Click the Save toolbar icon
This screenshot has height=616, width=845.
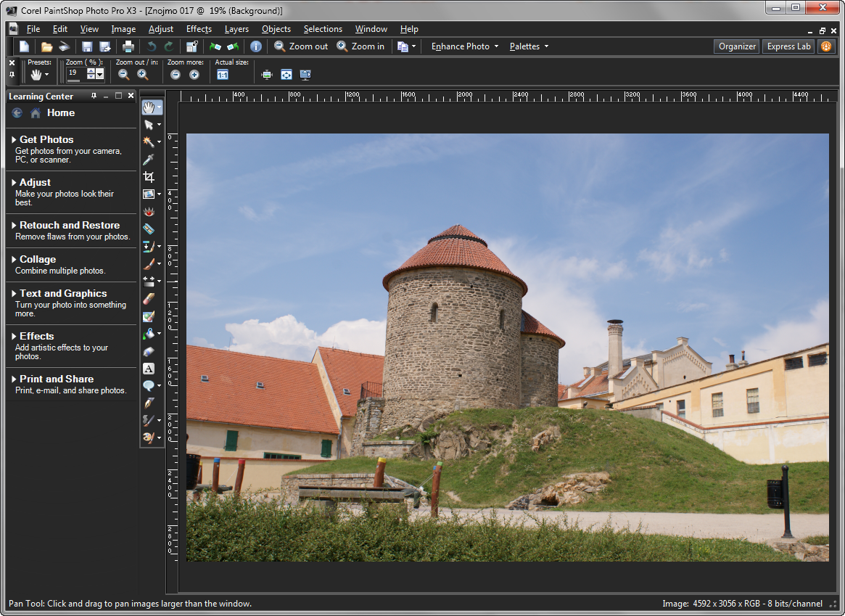pyautogui.click(x=86, y=46)
